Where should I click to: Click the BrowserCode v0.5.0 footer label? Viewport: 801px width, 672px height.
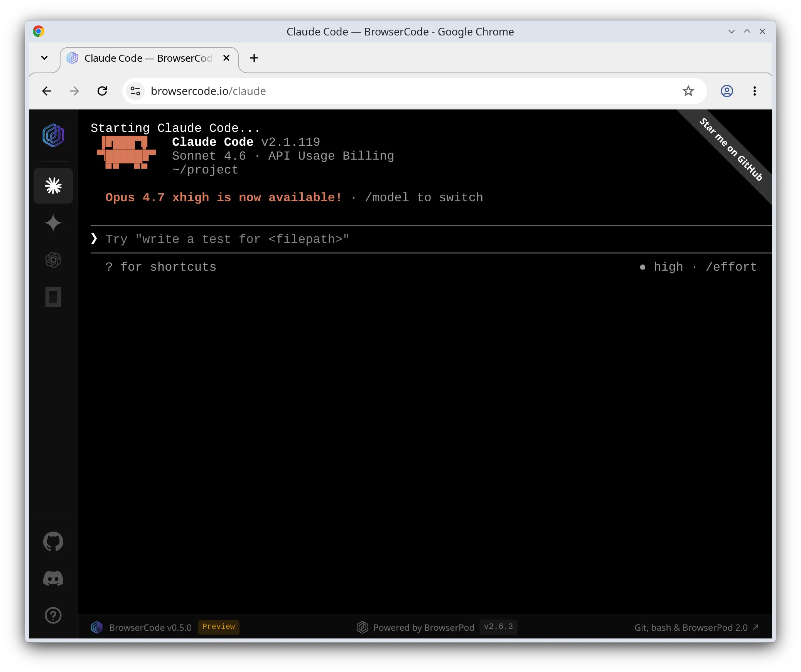(x=150, y=627)
